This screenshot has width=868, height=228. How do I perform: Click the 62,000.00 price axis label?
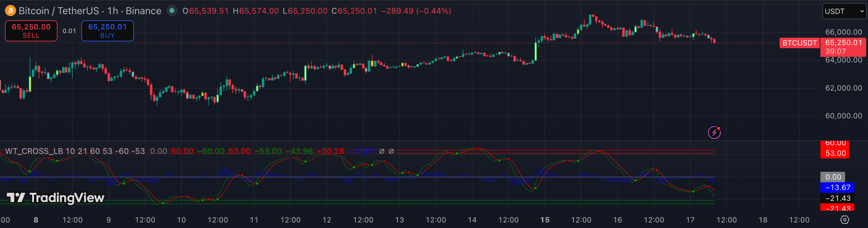[843, 88]
